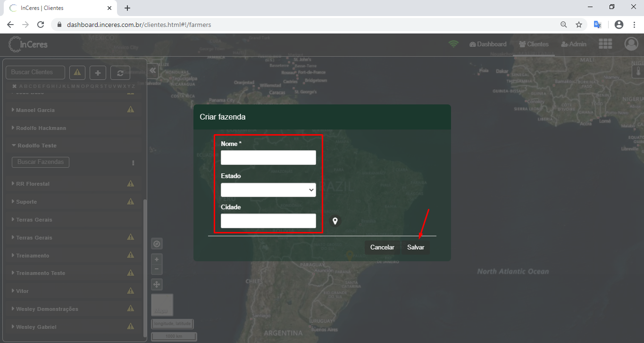Click the warning icon for RR Florestal

[131, 183]
